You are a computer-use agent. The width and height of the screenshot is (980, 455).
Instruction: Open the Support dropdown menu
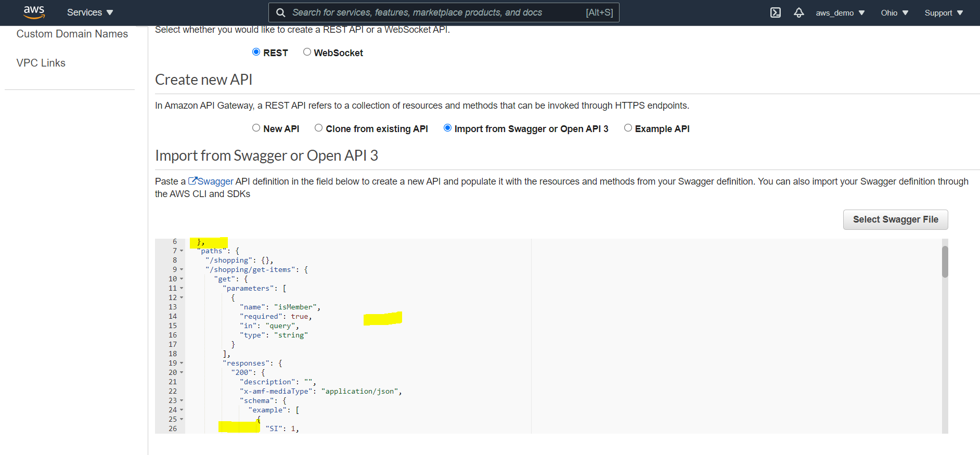pyautogui.click(x=944, y=12)
